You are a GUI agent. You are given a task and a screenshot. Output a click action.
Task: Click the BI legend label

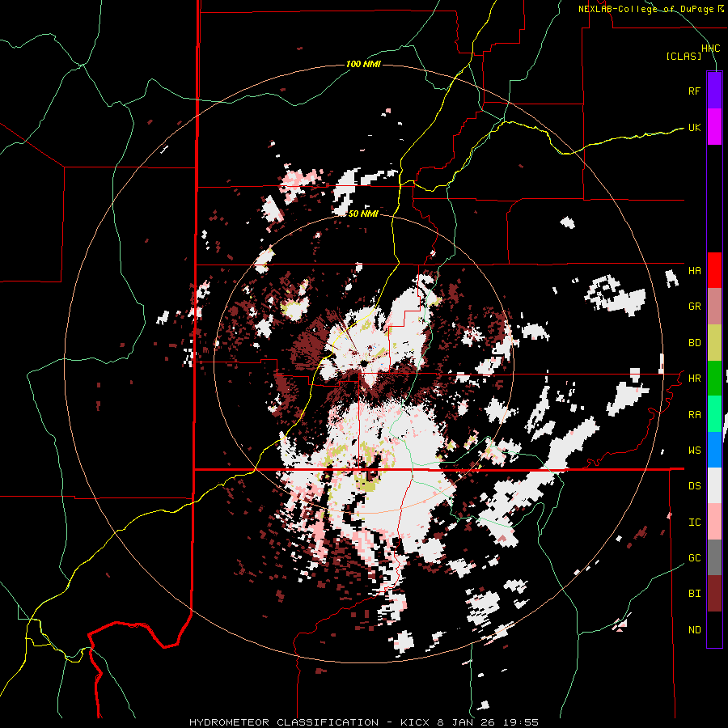(694, 594)
